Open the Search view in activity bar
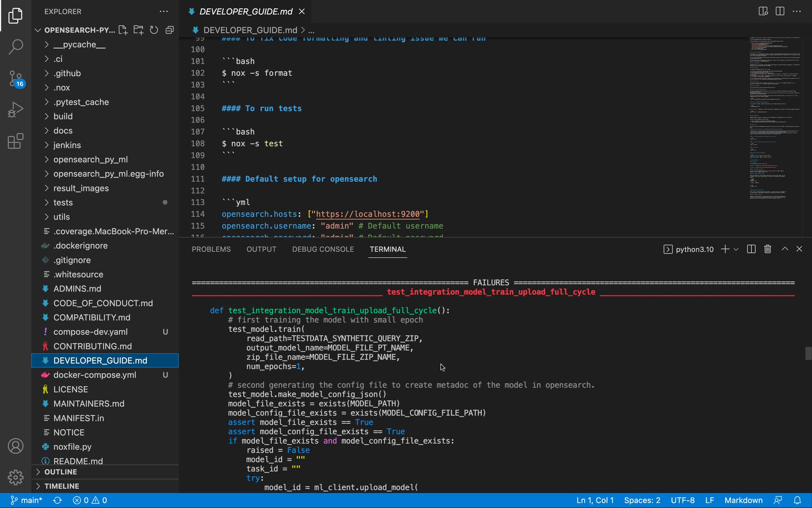Viewport: 812px width, 508px height. pos(16,47)
